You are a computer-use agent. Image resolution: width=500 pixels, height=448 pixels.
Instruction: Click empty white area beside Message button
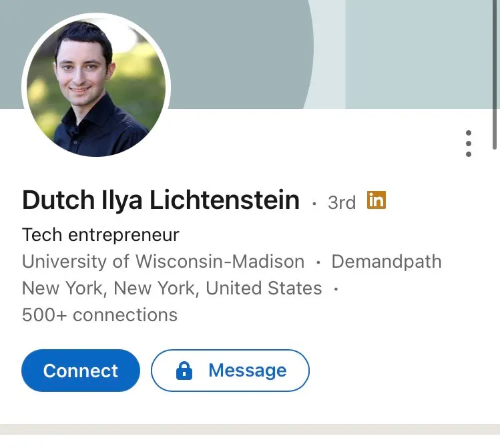401,371
